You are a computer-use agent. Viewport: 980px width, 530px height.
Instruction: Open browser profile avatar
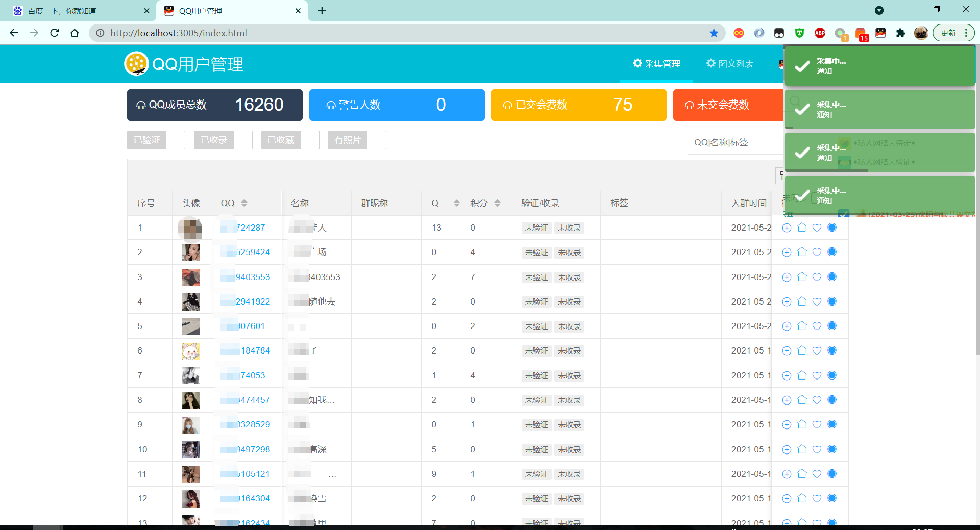(921, 33)
